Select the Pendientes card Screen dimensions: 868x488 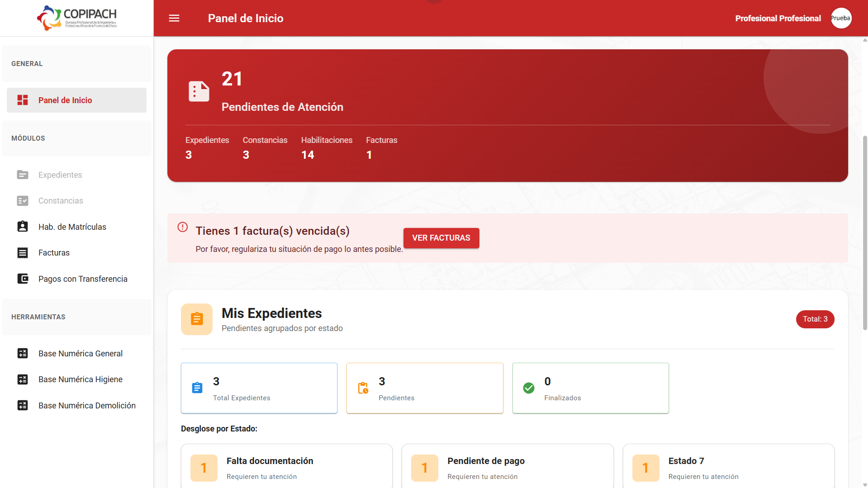425,388
